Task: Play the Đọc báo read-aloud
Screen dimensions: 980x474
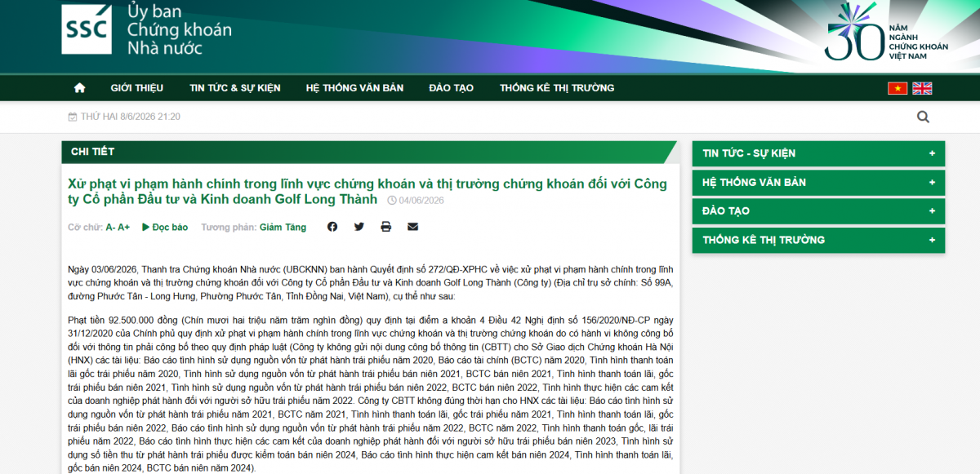Action: (165, 228)
